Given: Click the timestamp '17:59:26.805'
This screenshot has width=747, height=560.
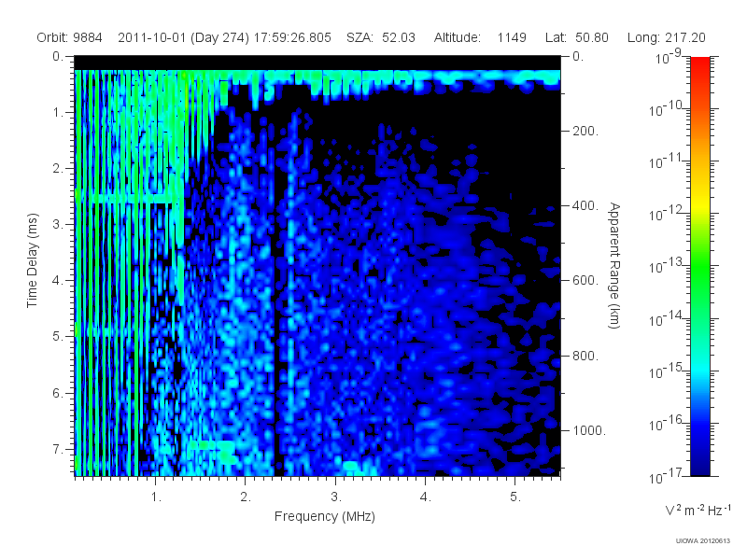Looking at the screenshot, I should coord(292,37).
